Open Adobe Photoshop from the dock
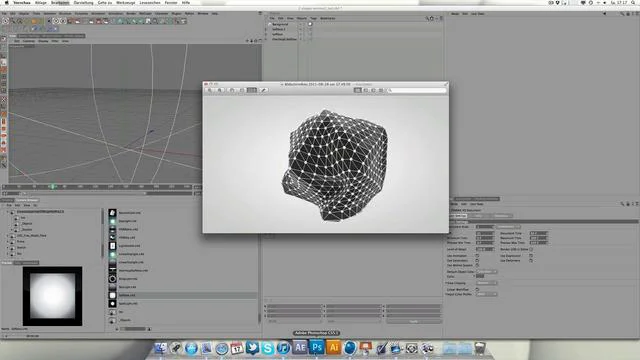The width and height of the screenshot is (640, 360). [317, 347]
